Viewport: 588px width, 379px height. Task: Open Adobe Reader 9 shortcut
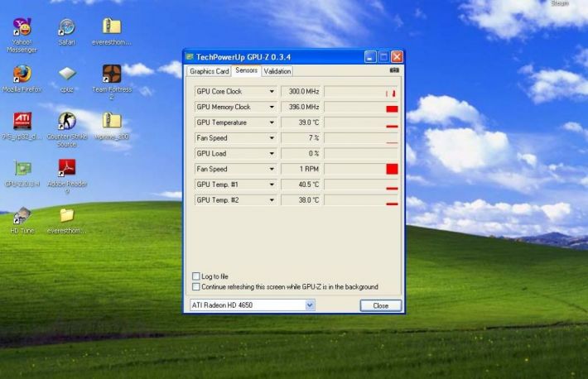pos(66,168)
